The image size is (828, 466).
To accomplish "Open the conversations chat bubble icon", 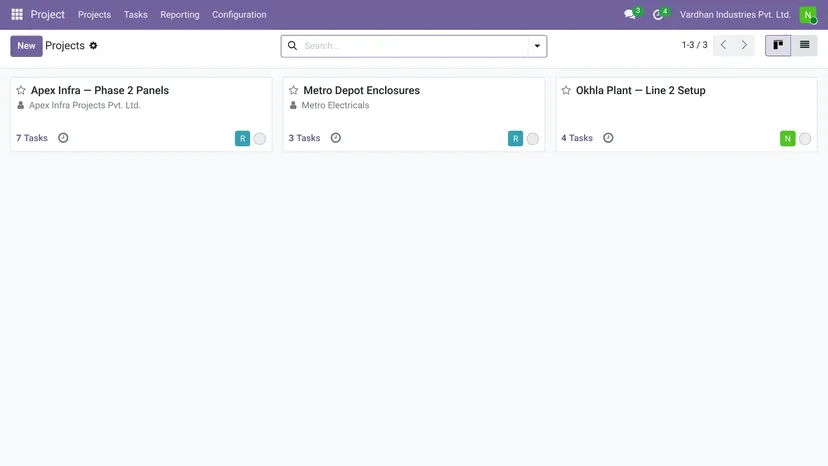I will pos(629,14).
